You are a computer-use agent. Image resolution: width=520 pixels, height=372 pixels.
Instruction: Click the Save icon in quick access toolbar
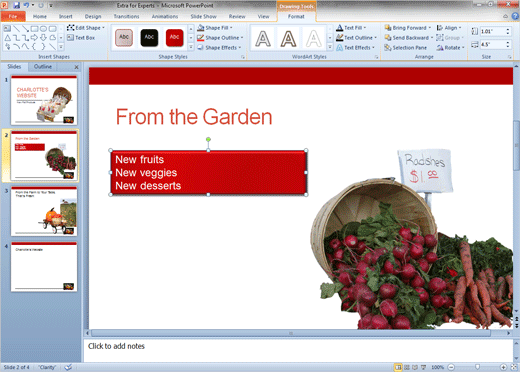(16, 5)
